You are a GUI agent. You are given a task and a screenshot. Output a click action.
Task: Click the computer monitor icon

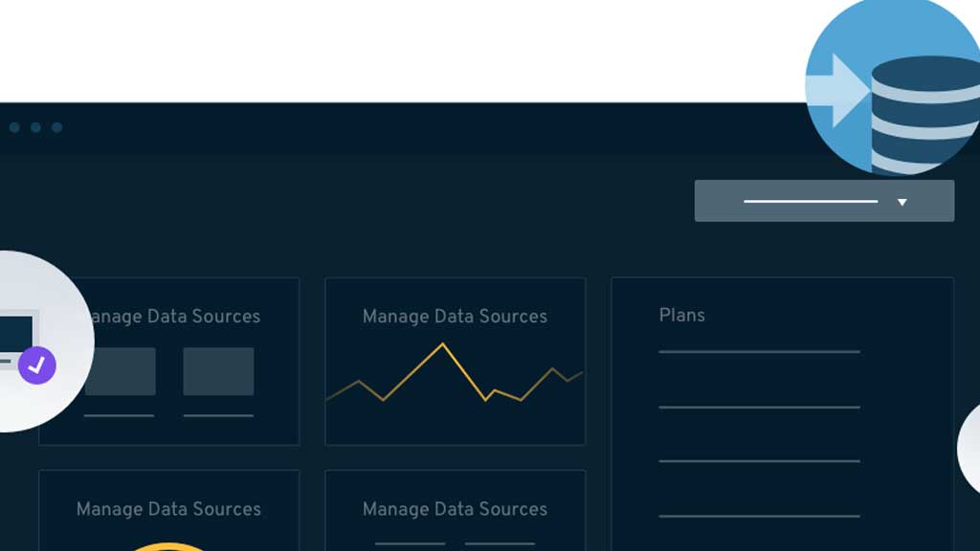pyautogui.click(x=19, y=340)
